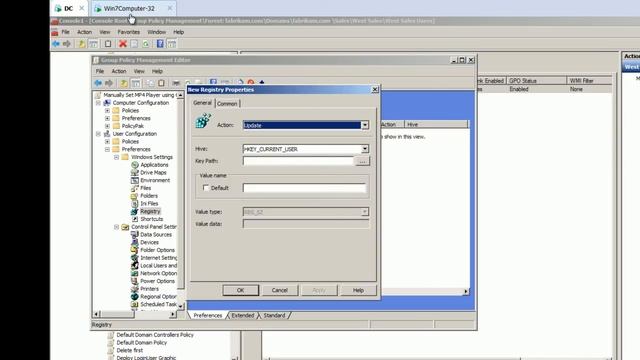Select the Ini Files node icon
The image size is (640, 360).
(135, 204)
